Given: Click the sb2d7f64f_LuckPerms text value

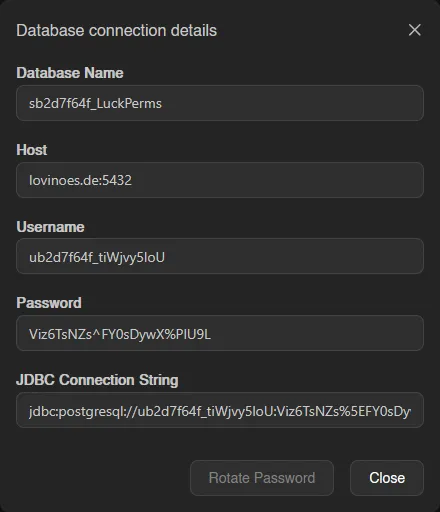Looking at the screenshot, I should coord(95,104).
